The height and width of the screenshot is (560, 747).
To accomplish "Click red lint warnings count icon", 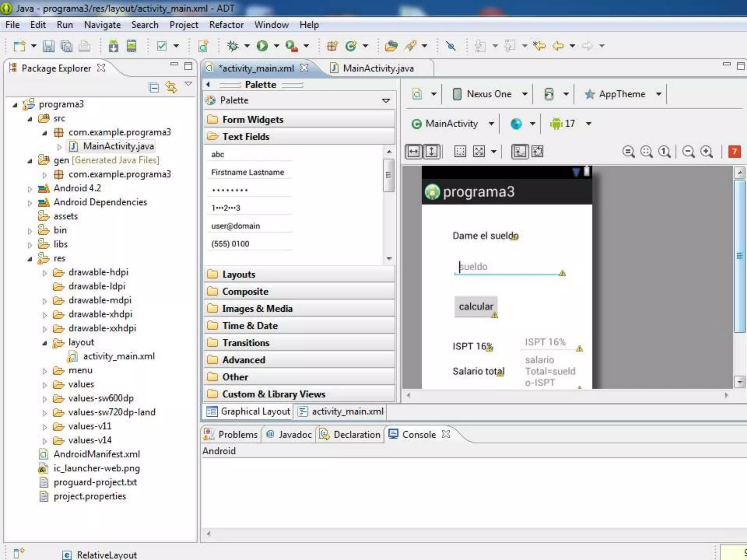I will [734, 151].
